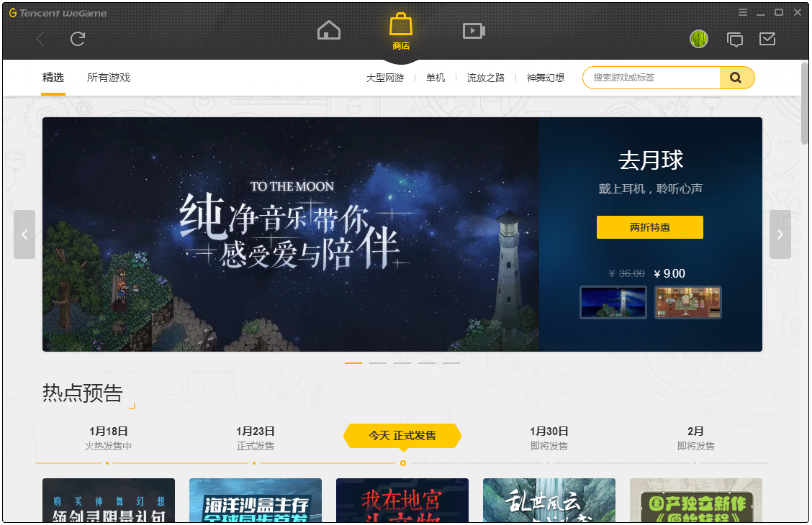Open the 单机 category
The height and width of the screenshot is (525, 812).
pos(435,78)
